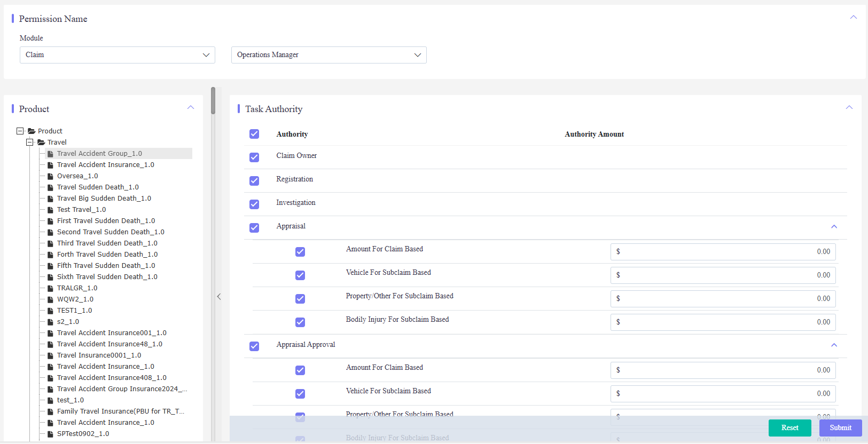
Task: Uncheck Appraisal Approval Amount For Claim Based checkbox
Action: (300, 370)
